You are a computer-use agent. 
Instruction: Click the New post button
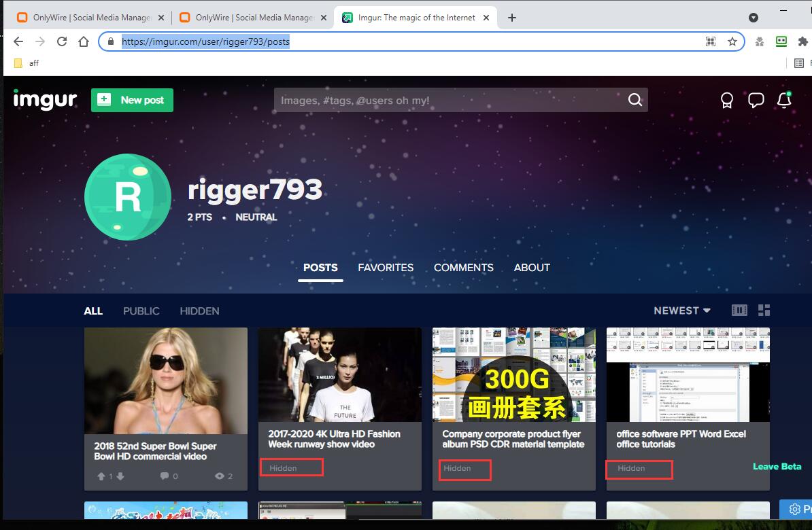(x=133, y=100)
